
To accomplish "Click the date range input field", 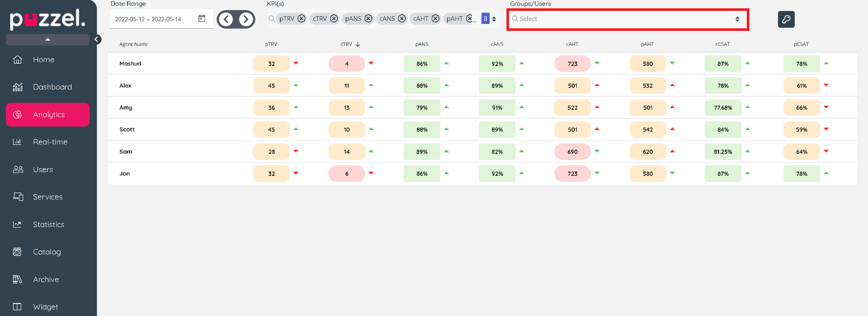I will (148, 19).
